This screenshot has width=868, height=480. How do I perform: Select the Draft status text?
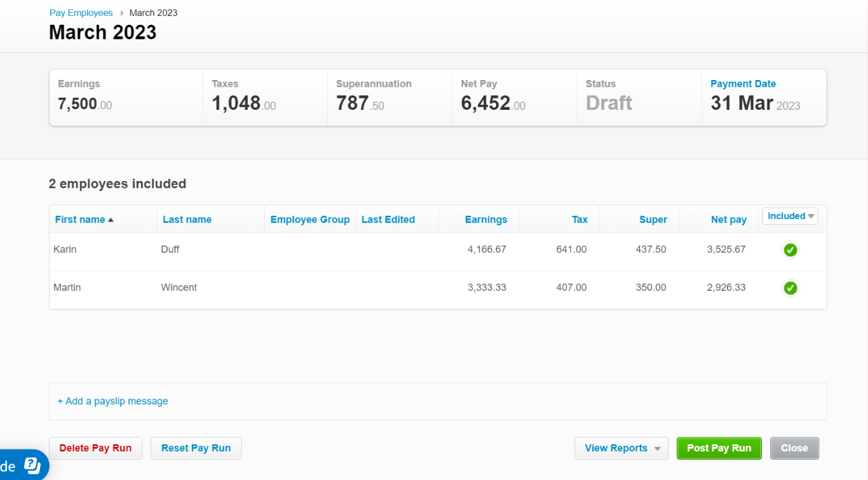609,103
